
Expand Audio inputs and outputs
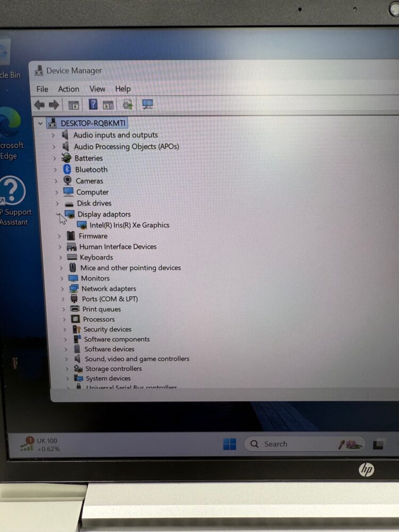[x=53, y=135]
